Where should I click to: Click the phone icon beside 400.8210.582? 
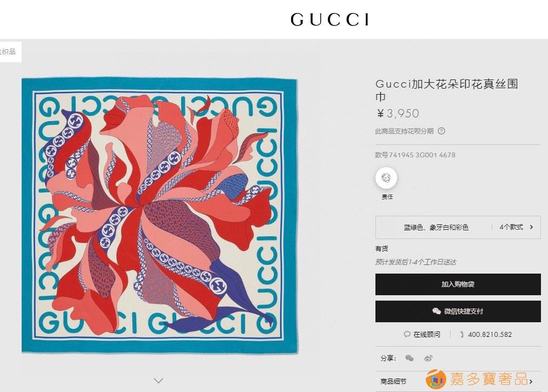(461, 334)
